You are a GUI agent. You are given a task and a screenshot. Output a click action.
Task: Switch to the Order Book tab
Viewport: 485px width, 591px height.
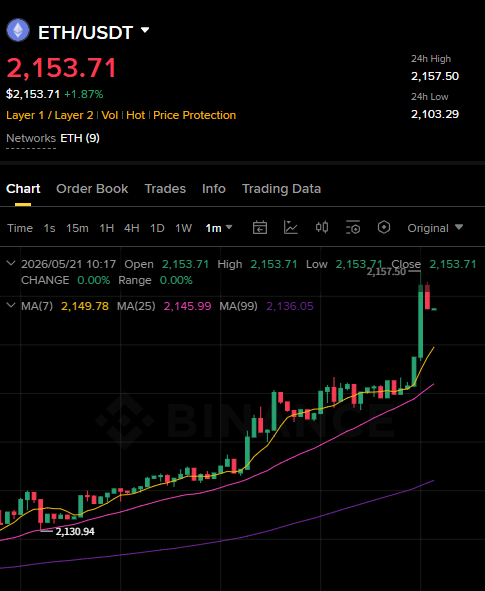coord(92,188)
